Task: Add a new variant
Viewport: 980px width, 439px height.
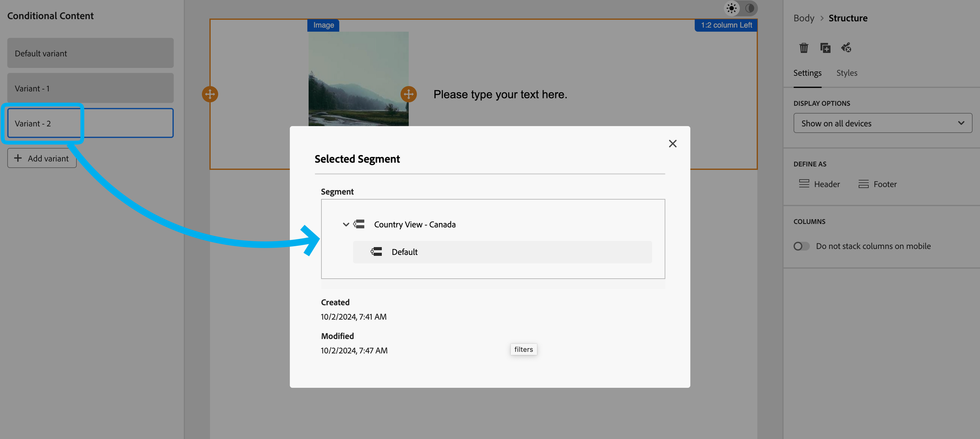Action: pos(42,158)
